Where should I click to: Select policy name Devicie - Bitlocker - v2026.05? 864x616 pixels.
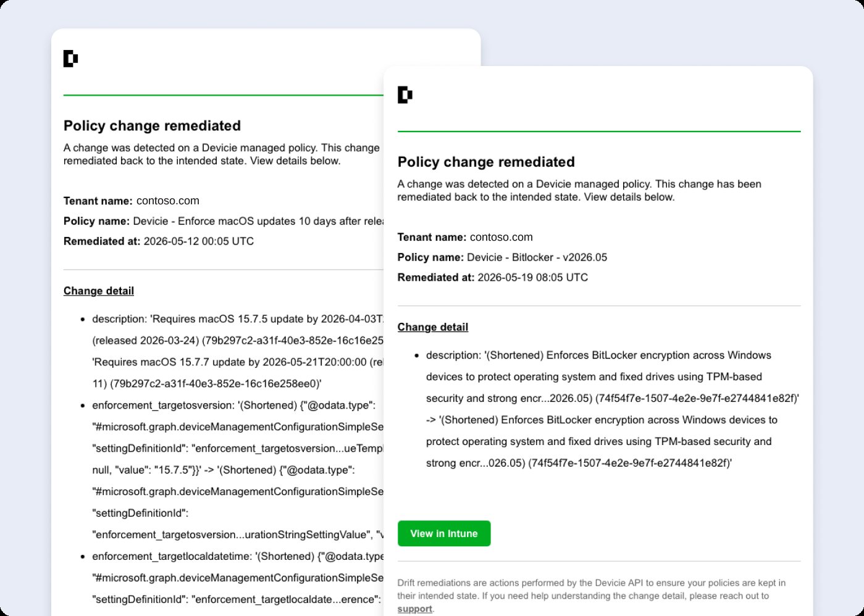pyautogui.click(x=537, y=257)
